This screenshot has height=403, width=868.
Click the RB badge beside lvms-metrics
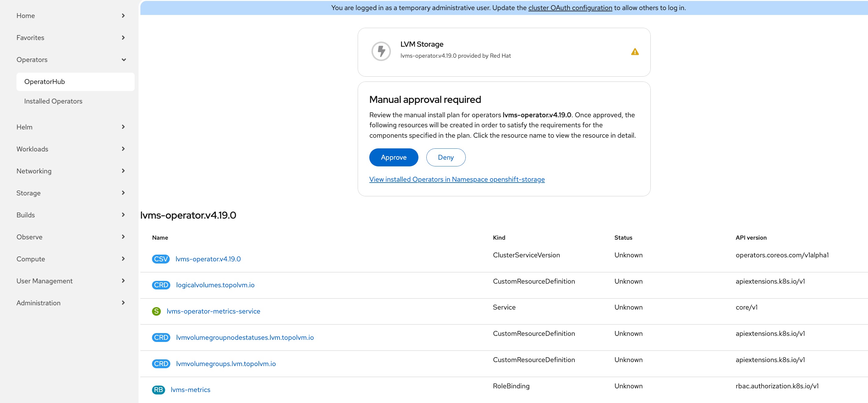pos(158,390)
